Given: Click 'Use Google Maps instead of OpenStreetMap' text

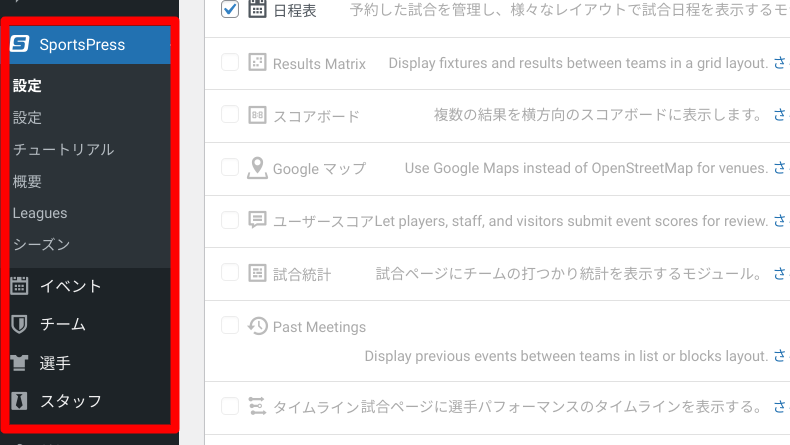Looking at the screenshot, I should [586, 168].
